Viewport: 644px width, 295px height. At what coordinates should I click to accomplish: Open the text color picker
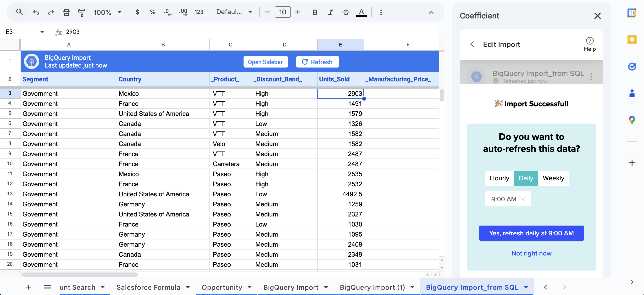(361, 12)
